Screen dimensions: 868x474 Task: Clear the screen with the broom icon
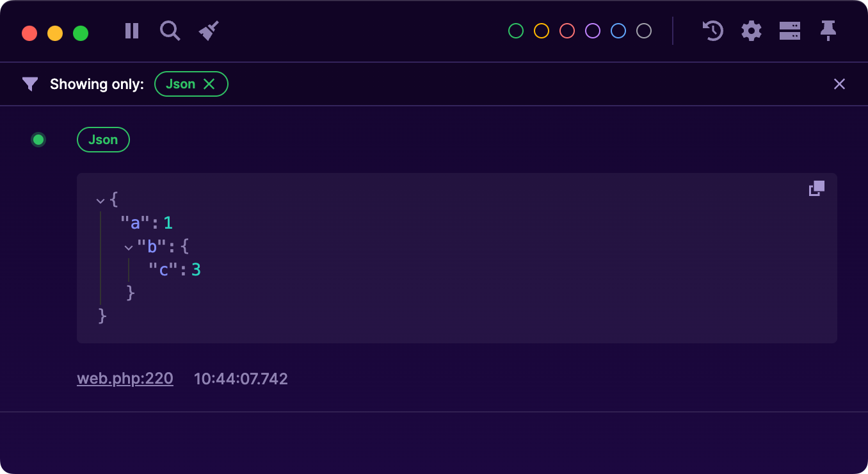tap(208, 30)
